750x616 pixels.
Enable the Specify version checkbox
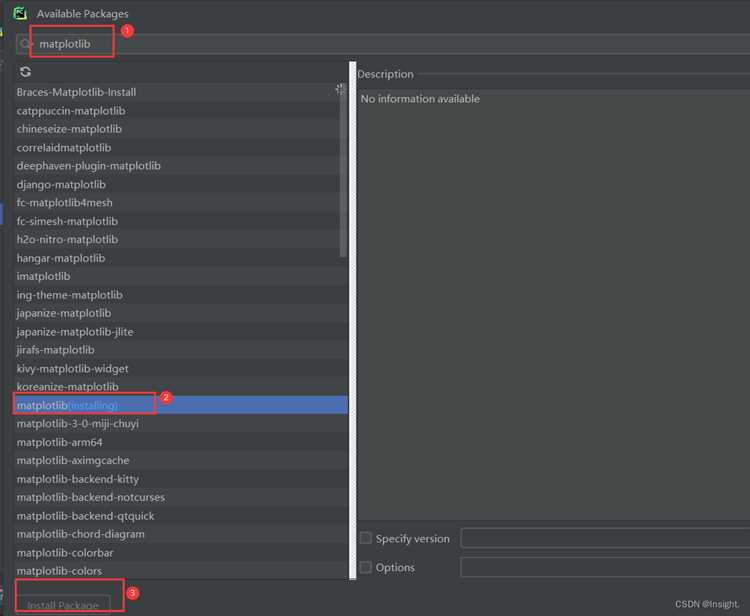pos(365,538)
